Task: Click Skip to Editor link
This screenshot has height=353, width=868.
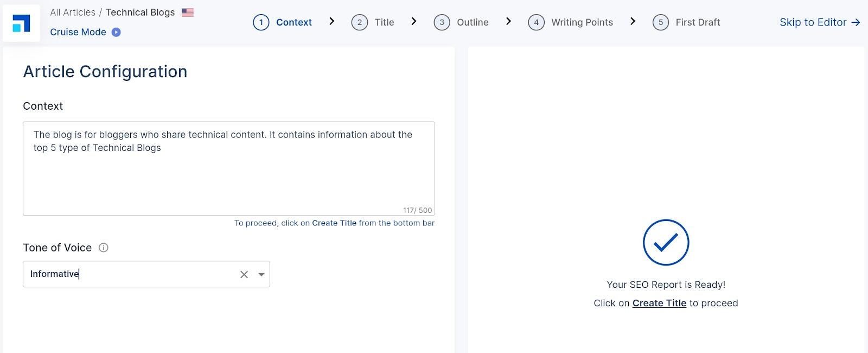Action: (x=819, y=22)
